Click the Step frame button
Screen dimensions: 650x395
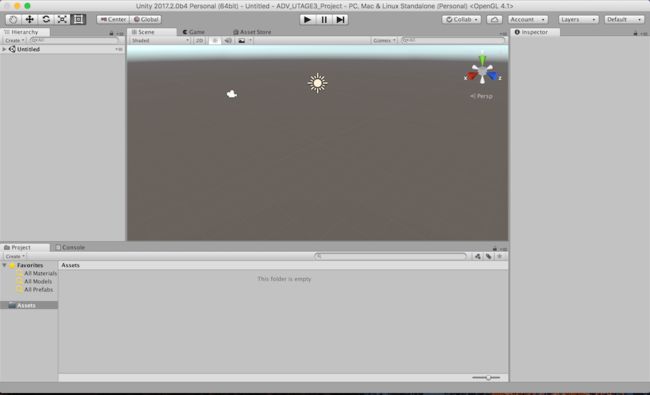tap(340, 19)
